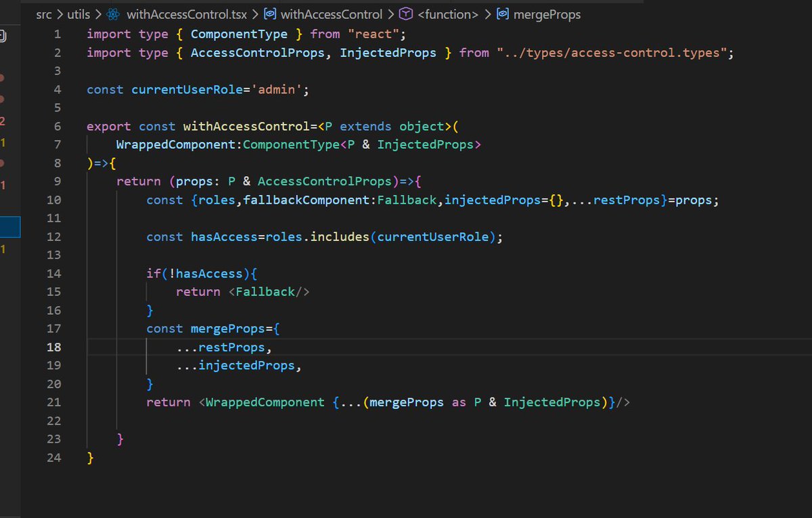Click the "extends" keyword on line 6
Image resolution: width=812 pixels, height=518 pixels.
point(366,126)
